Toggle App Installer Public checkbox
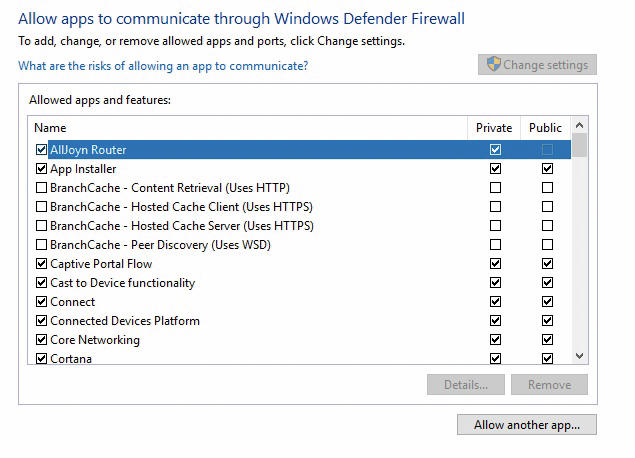635x458 pixels. 547,168
